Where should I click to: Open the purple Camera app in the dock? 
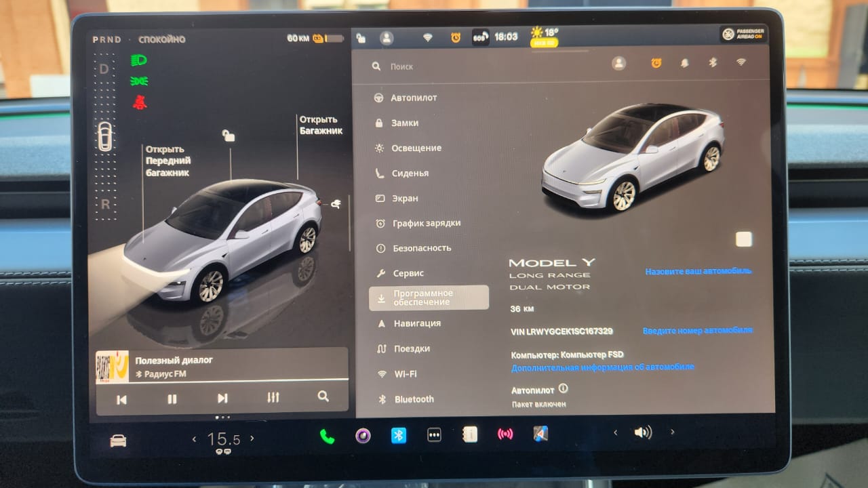pos(363,436)
